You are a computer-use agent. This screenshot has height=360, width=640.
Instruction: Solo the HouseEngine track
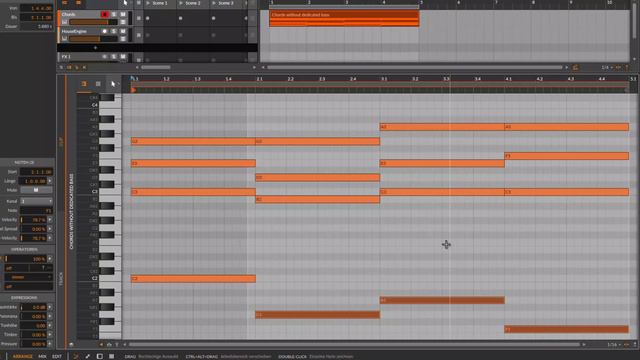click(x=114, y=31)
